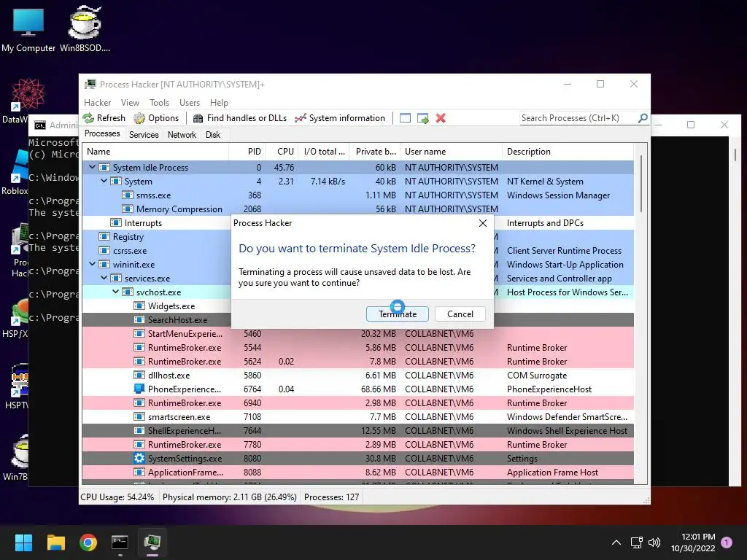Click the SearchHost.exe process icon
This screenshot has width=747, height=560.
pos(139,319)
